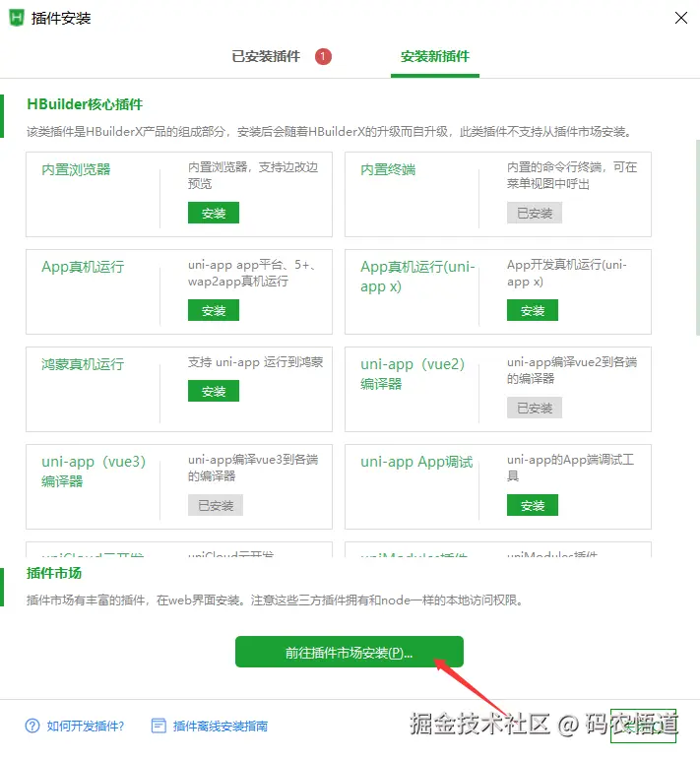
Task: Install the 鸿蒙真机运行 plugin
Action: coord(214,391)
